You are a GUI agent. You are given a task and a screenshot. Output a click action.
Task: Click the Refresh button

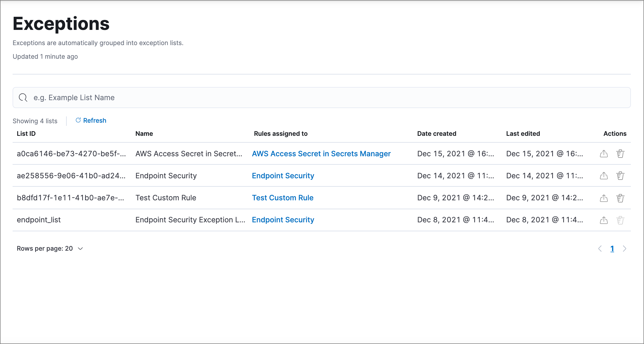[x=91, y=121]
